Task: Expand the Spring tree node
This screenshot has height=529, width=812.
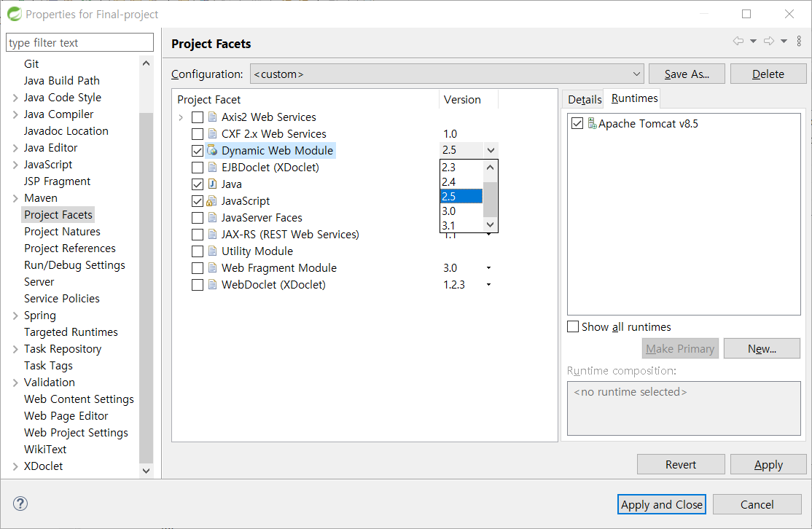Action: (15, 316)
